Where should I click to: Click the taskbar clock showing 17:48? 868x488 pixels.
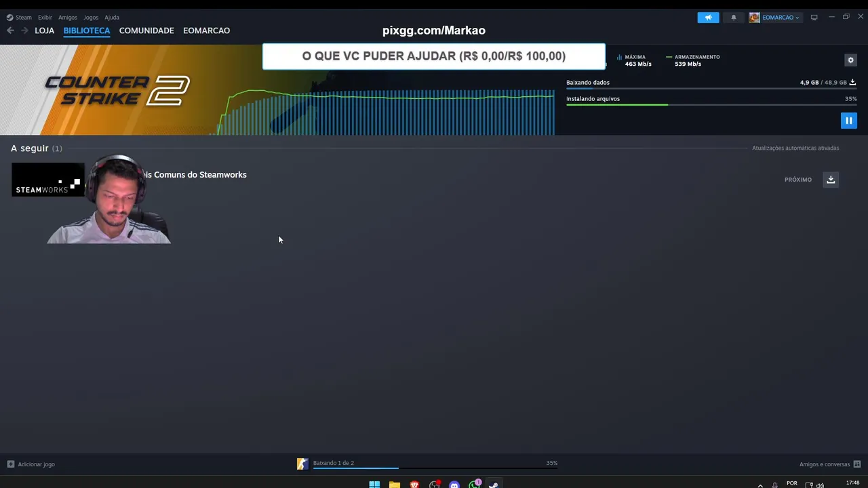[x=852, y=483]
